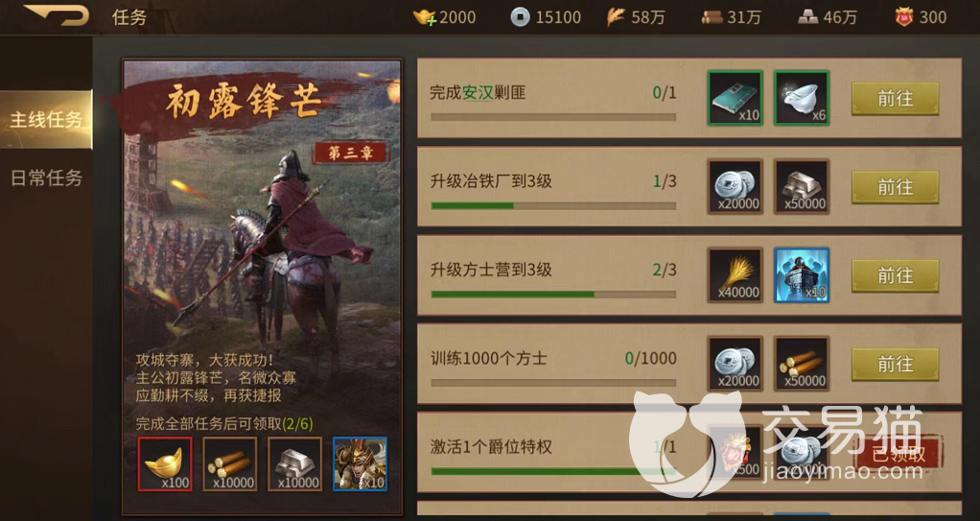Select the hero portrait x10 chapter reward
980x521 pixels.
click(360, 463)
